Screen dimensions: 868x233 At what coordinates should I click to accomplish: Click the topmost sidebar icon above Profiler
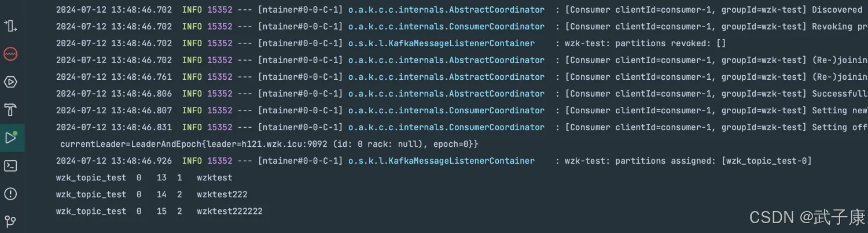[10, 25]
